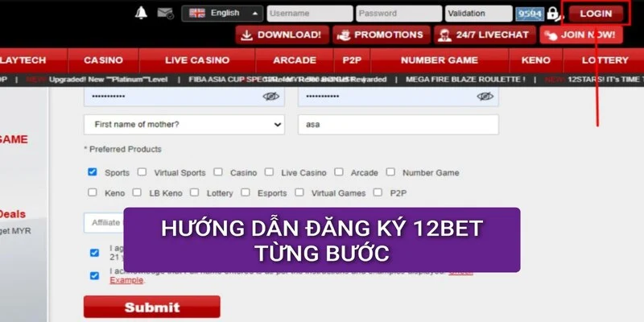Toggle first password visibility eye icon
Viewport: 644px width, 322px height.
coord(271,96)
